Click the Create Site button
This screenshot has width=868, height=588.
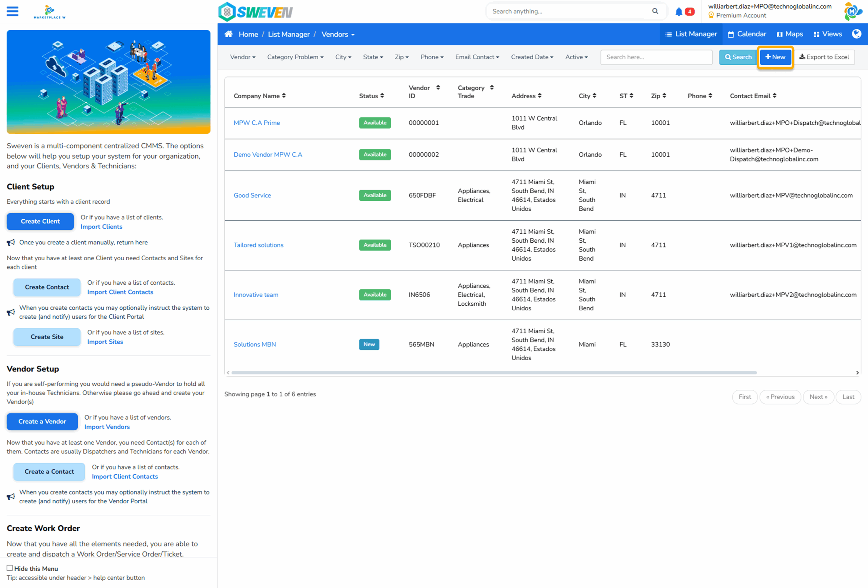(x=47, y=337)
